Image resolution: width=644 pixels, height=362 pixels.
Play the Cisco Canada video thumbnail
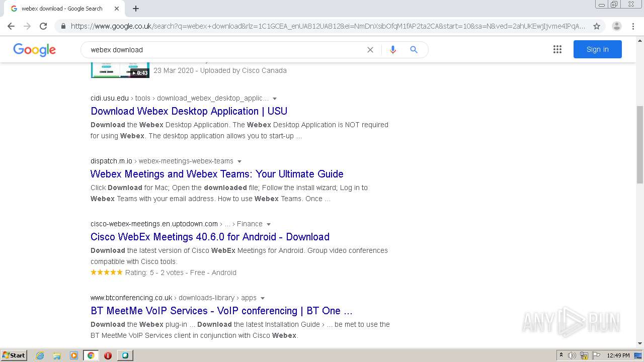tap(120, 70)
